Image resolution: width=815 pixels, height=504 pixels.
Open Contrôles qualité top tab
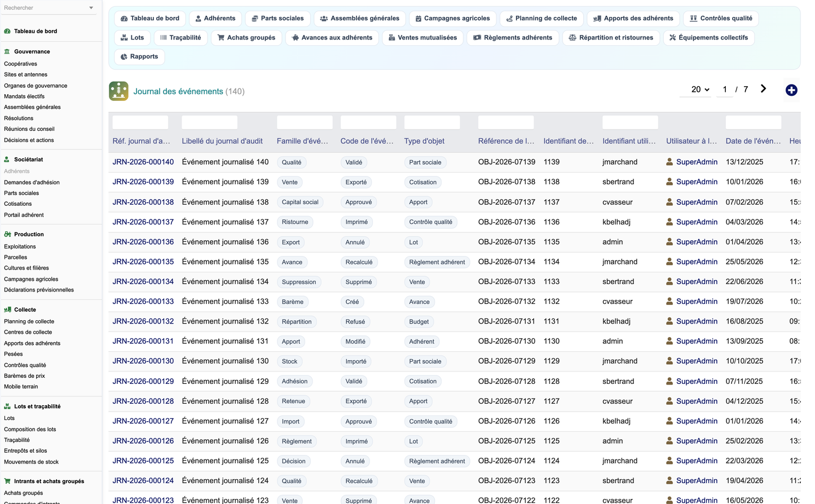click(x=721, y=19)
